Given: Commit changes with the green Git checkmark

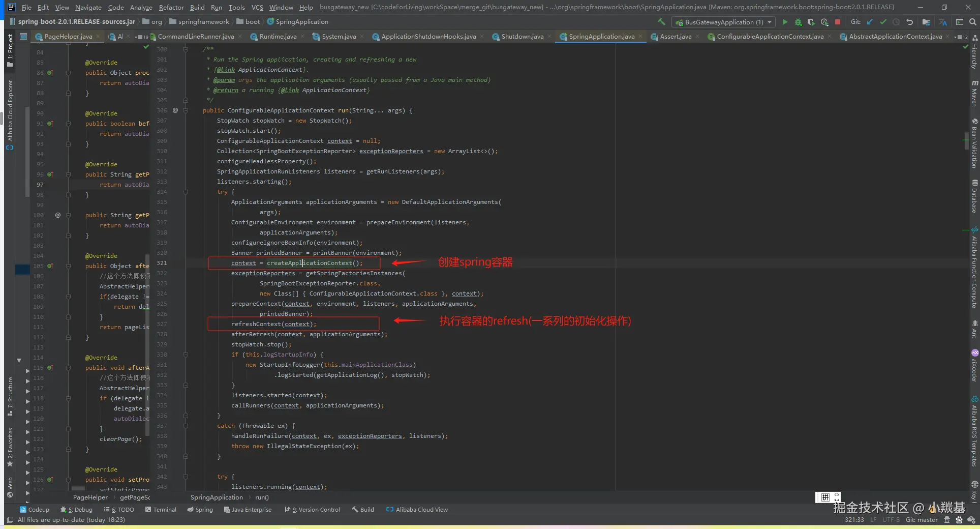Looking at the screenshot, I should tap(883, 22).
